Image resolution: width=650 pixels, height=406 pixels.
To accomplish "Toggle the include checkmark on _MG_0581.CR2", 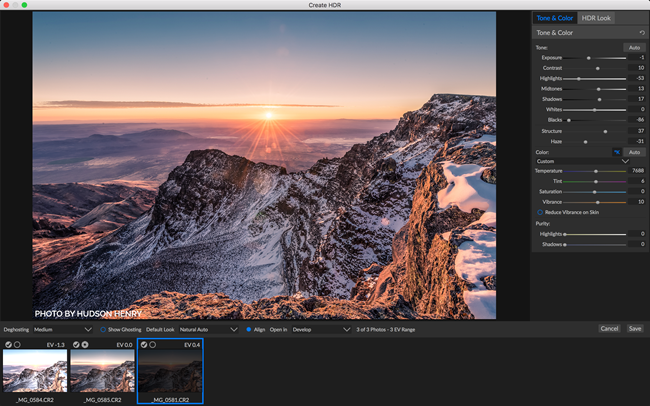I will tap(144, 345).
